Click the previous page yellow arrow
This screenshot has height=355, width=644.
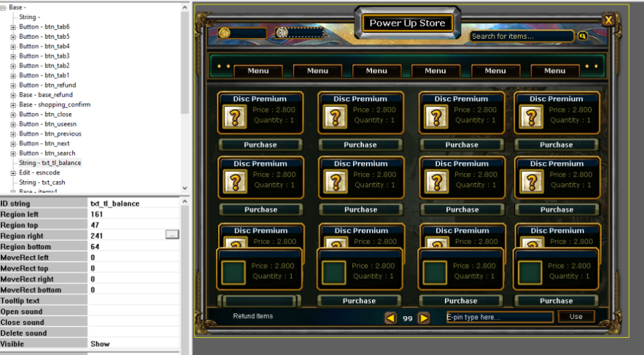[x=390, y=318]
